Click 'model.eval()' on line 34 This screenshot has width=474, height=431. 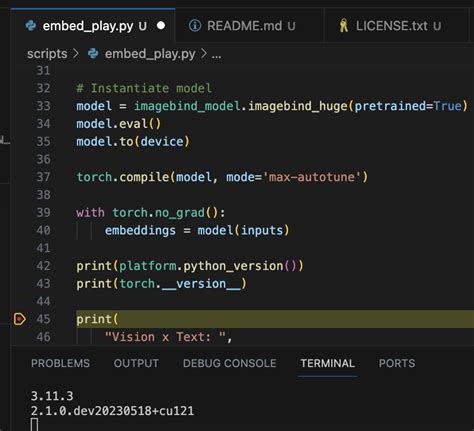(x=118, y=124)
